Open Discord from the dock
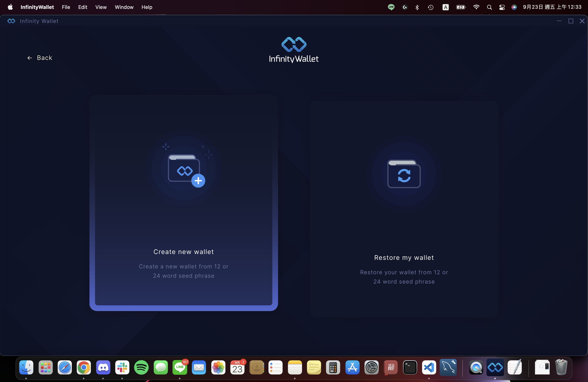The height and width of the screenshot is (382, 588). point(103,367)
